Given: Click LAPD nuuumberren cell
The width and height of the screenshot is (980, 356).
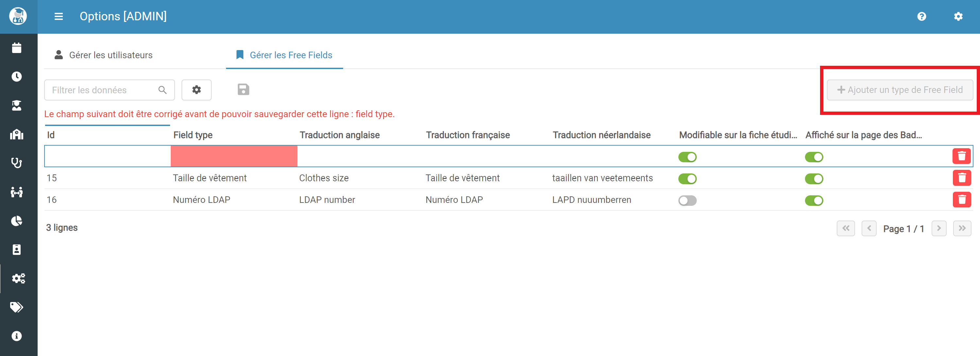Looking at the screenshot, I should point(613,200).
